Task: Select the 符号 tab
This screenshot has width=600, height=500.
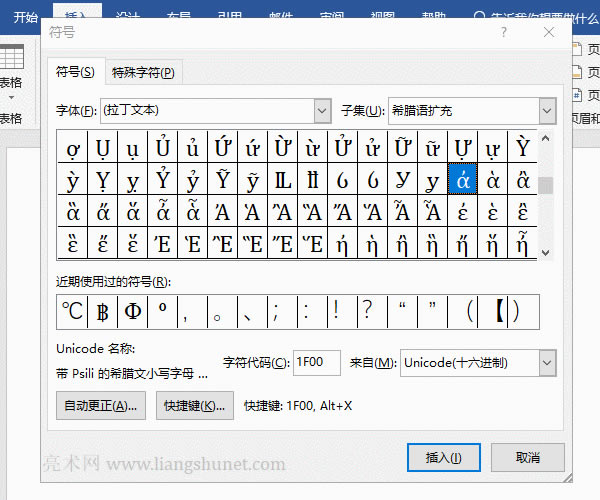Action: pos(75,72)
